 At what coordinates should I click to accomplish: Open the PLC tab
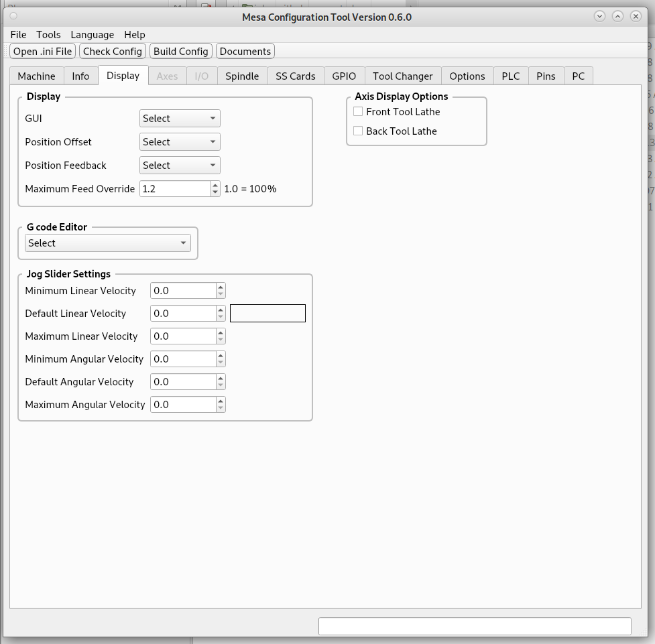point(511,76)
